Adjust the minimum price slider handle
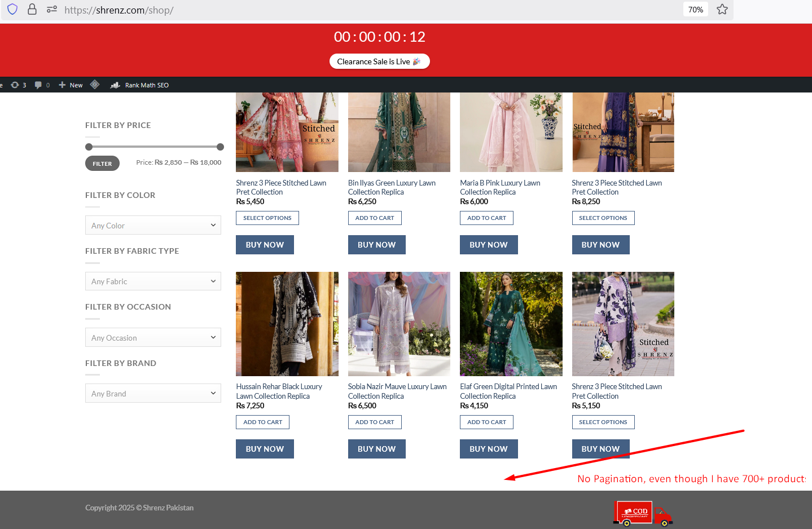This screenshot has height=529, width=812. (89, 147)
